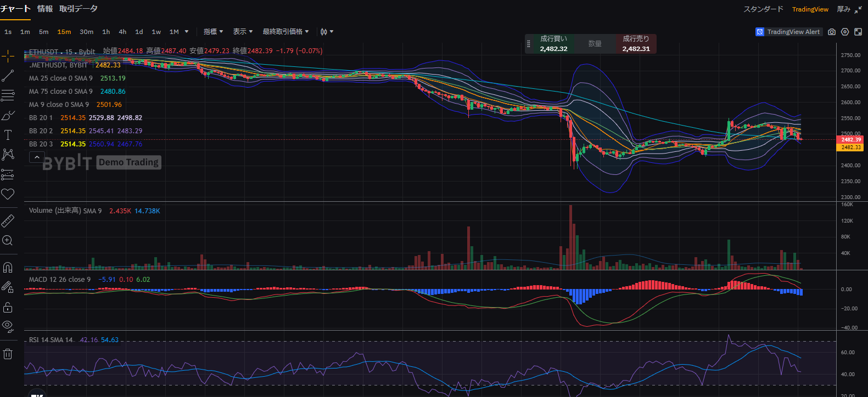Open the chart patterns tool

click(8, 155)
